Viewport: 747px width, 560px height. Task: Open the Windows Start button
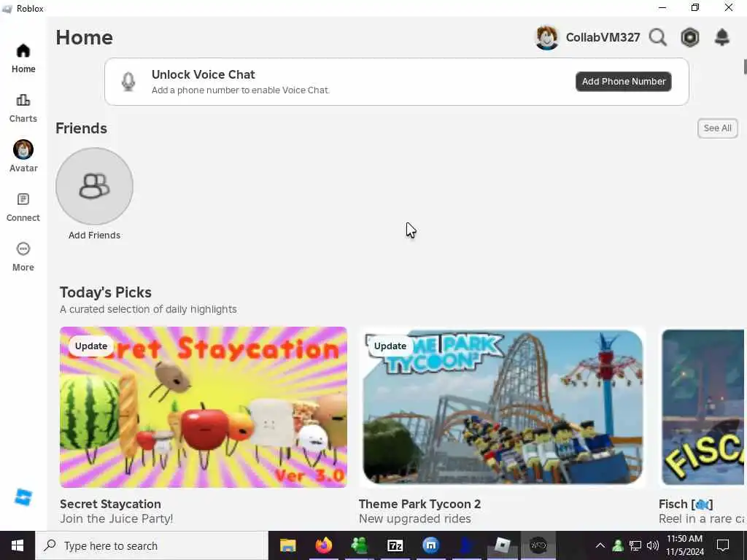coord(18,545)
